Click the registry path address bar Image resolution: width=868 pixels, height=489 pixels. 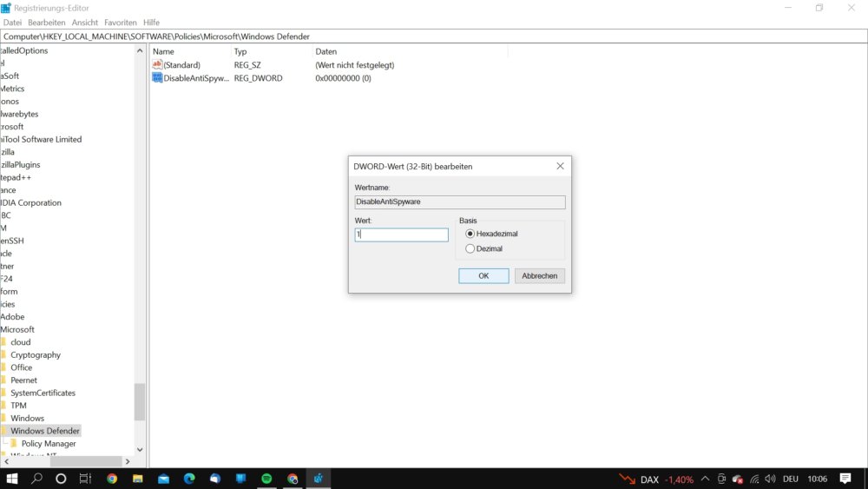(434, 36)
